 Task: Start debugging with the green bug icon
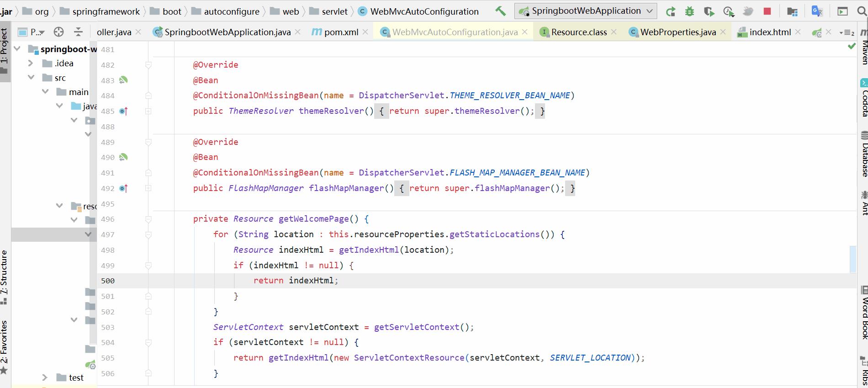(689, 11)
